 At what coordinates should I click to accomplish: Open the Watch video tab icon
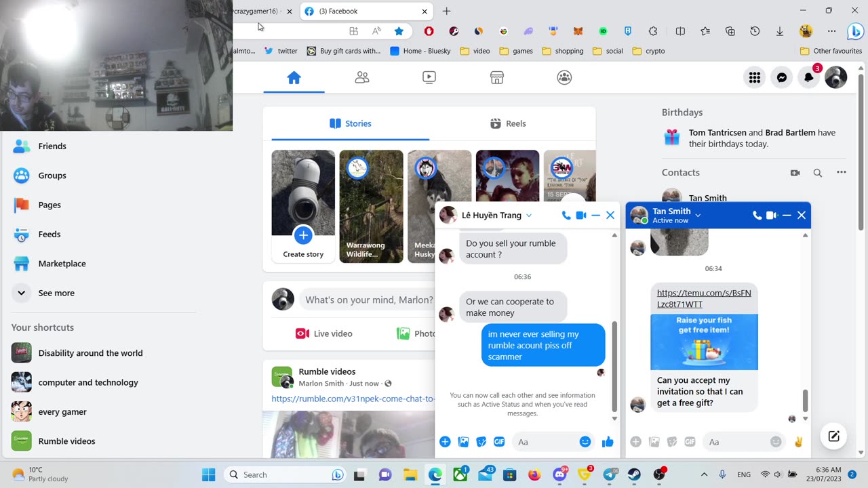pos(429,77)
